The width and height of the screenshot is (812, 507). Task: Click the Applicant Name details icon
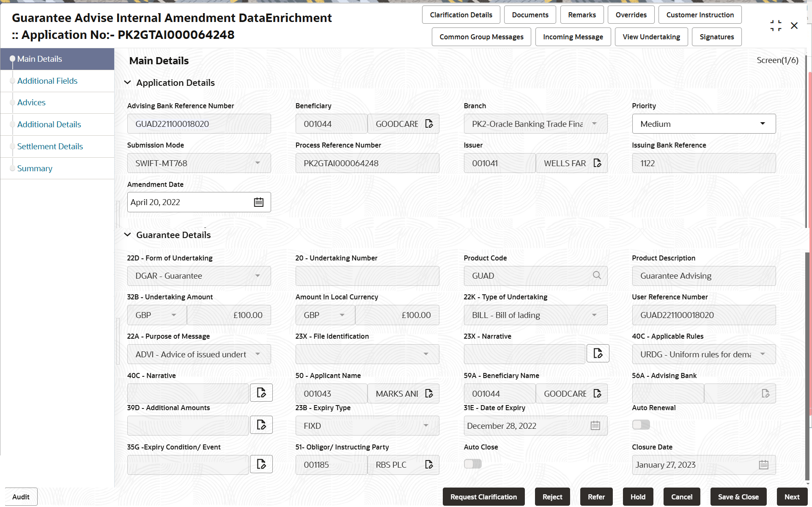(429, 394)
